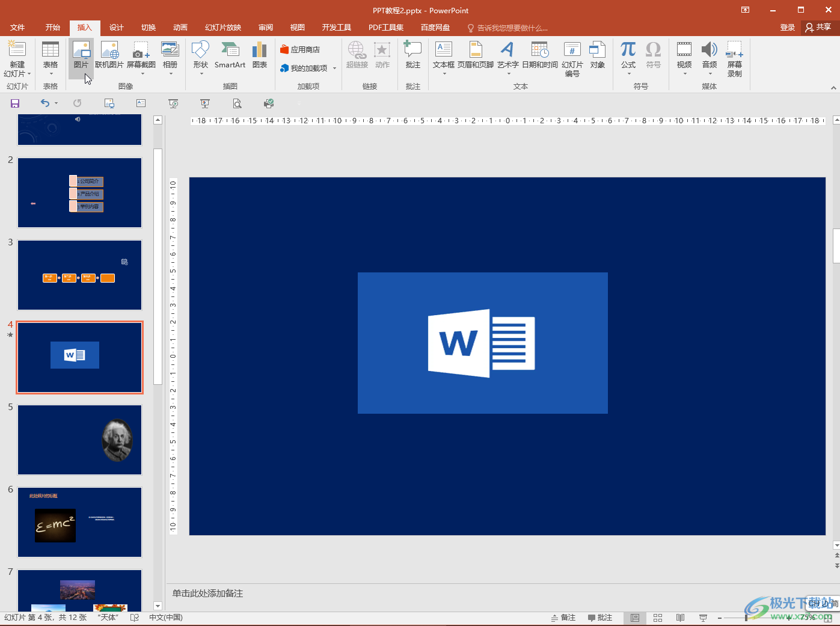Select slide 3 thumbnail with orange boxes

(x=79, y=275)
